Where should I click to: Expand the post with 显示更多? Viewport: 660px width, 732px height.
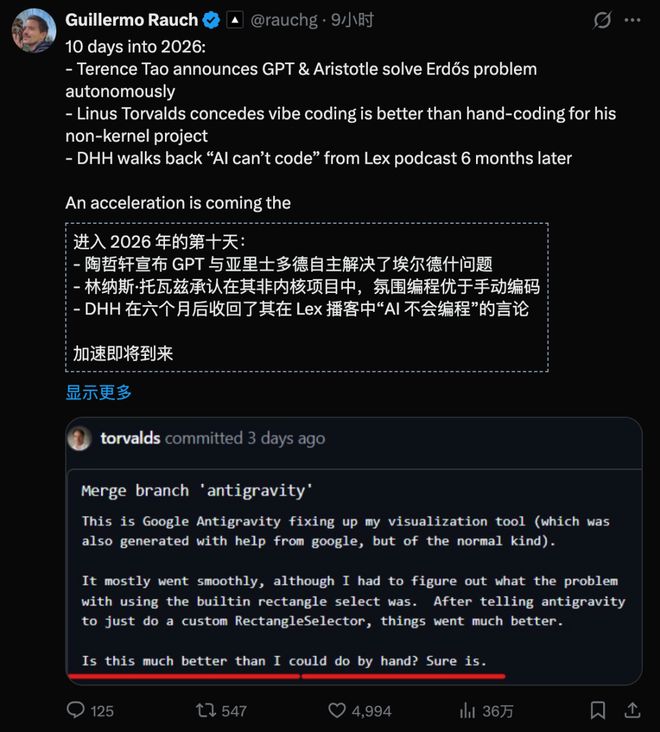pos(99,393)
